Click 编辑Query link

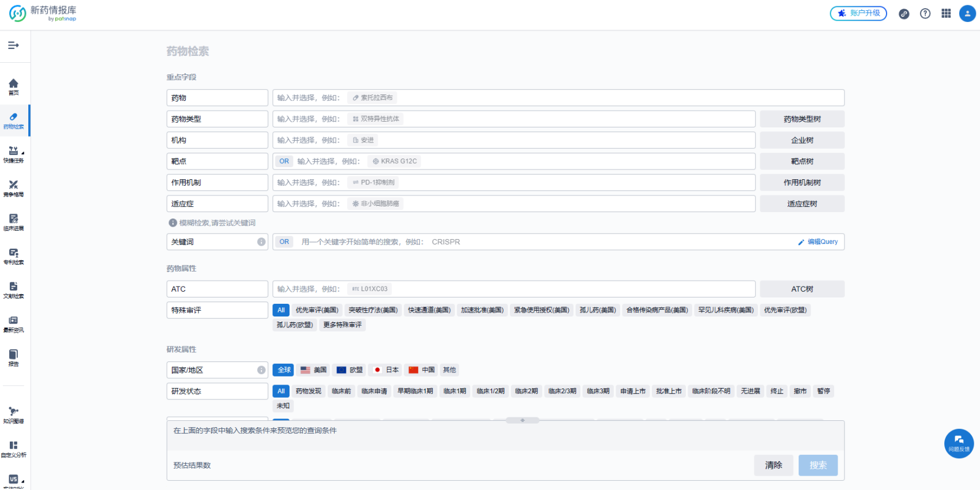click(818, 242)
